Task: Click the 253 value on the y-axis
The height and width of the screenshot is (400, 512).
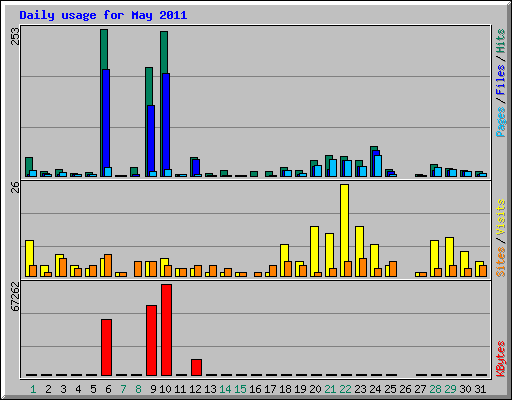Action: pyautogui.click(x=15, y=36)
